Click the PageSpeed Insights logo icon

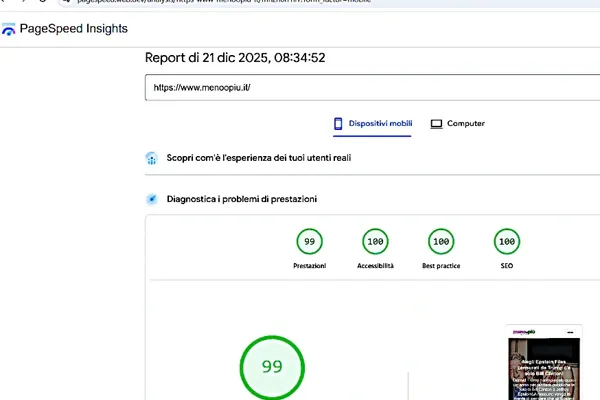[9, 30]
